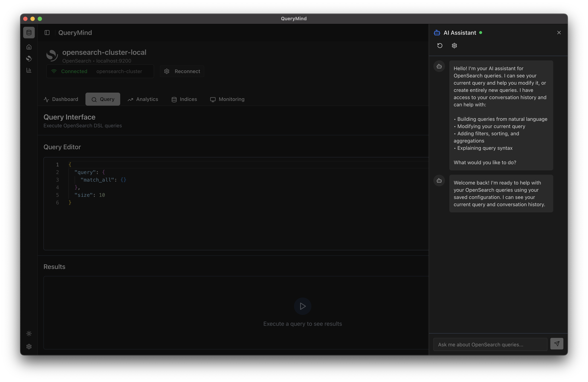
Task: Switch to the Analytics tab
Action: coord(143,99)
